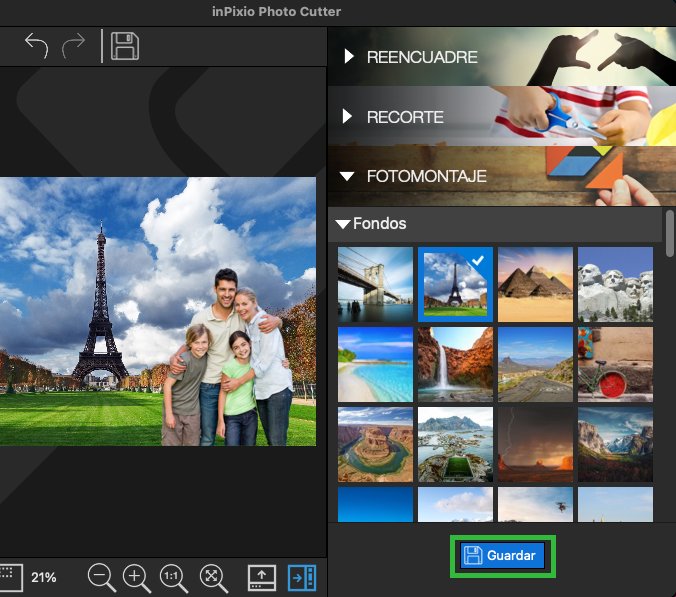Click the redo arrow icon
The image size is (676, 597).
pyautogui.click(x=73, y=46)
